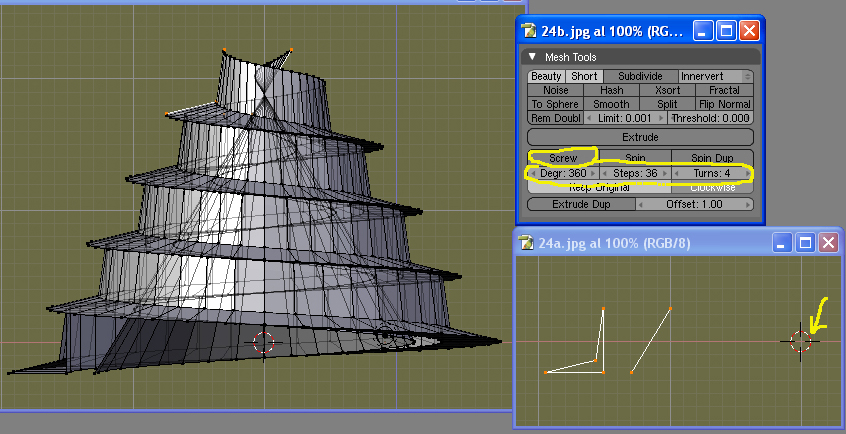Image resolution: width=846 pixels, height=434 pixels.
Task: Apply Fractal subdivision
Action: coord(724,90)
